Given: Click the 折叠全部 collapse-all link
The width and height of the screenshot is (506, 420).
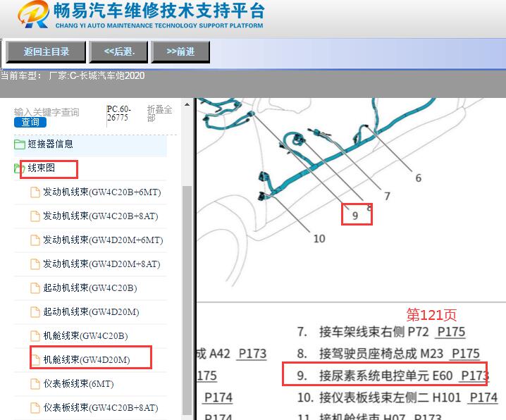Looking at the screenshot, I should pyautogui.click(x=159, y=113).
